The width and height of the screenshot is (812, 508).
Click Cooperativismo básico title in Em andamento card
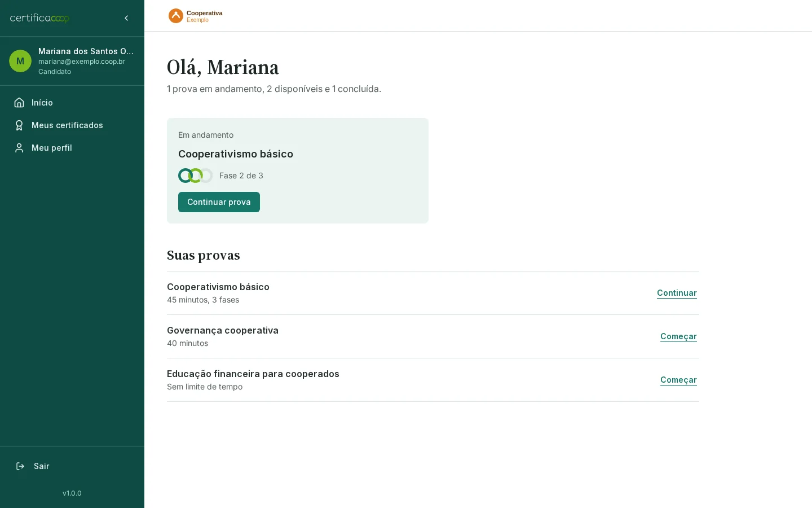236,154
